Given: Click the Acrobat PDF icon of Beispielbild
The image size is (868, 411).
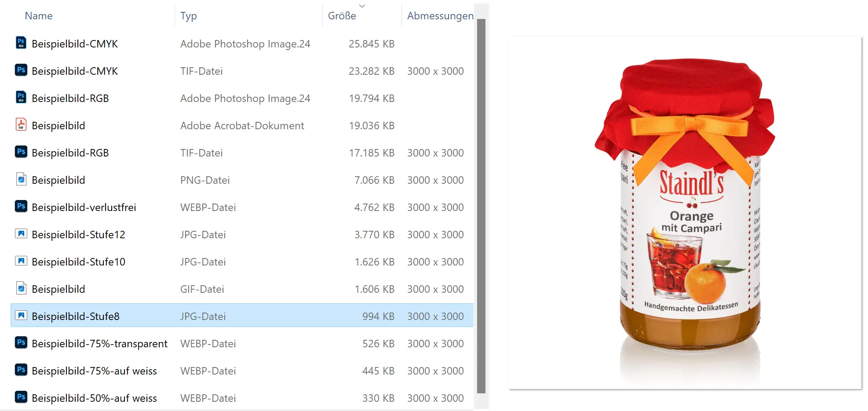Looking at the screenshot, I should [x=21, y=125].
